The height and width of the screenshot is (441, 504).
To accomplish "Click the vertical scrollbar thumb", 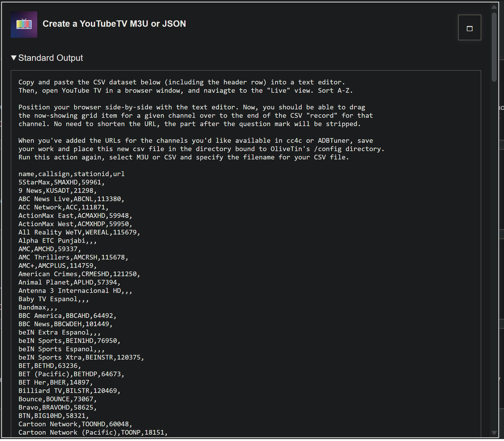I will 494,47.
